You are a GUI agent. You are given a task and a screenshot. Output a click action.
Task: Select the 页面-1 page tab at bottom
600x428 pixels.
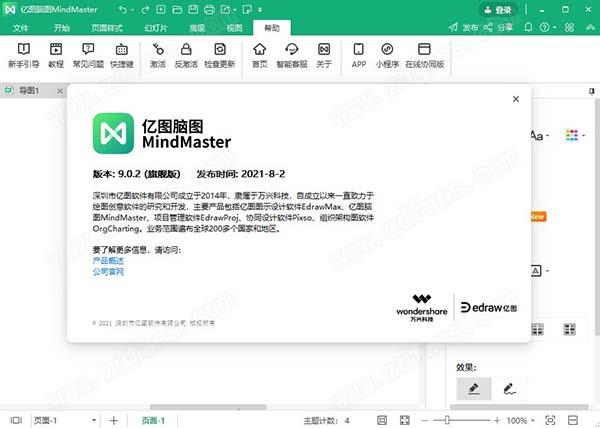153,420
